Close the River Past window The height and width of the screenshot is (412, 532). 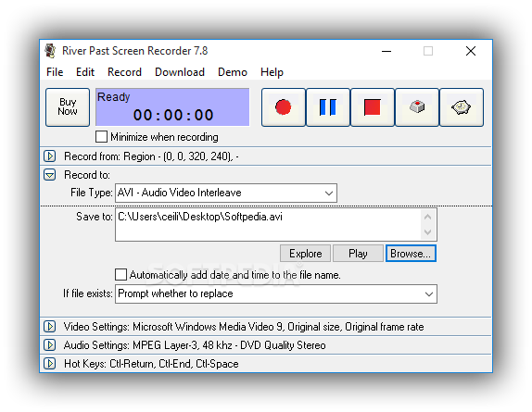(471, 51)
